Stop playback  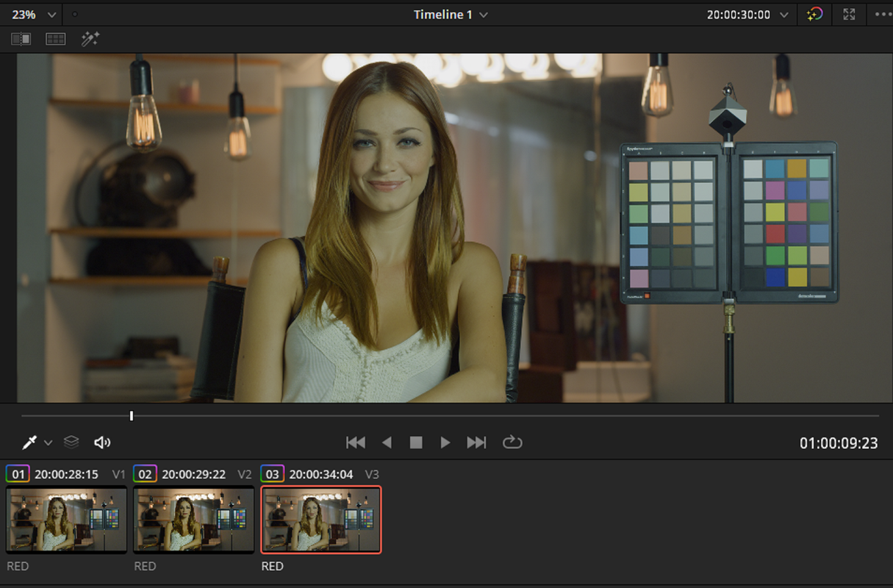tap(416, 442)
